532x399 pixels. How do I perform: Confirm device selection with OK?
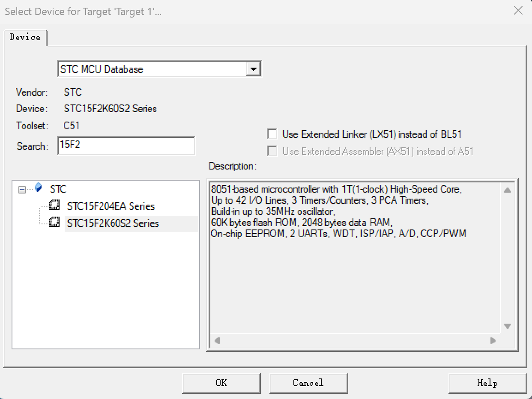[x=221, y=383]
